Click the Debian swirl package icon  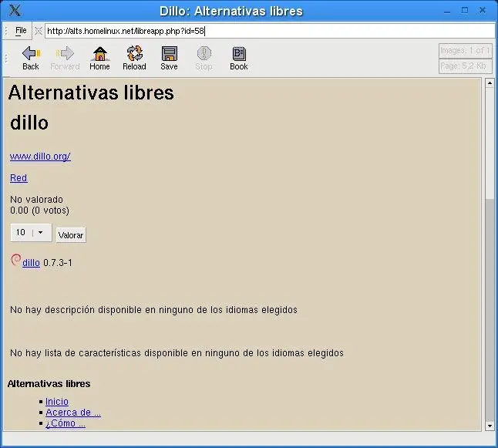[15, 260]
